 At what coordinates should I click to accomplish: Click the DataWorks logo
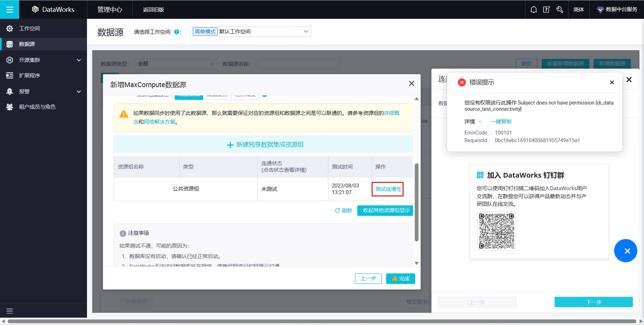click(53, 9)
